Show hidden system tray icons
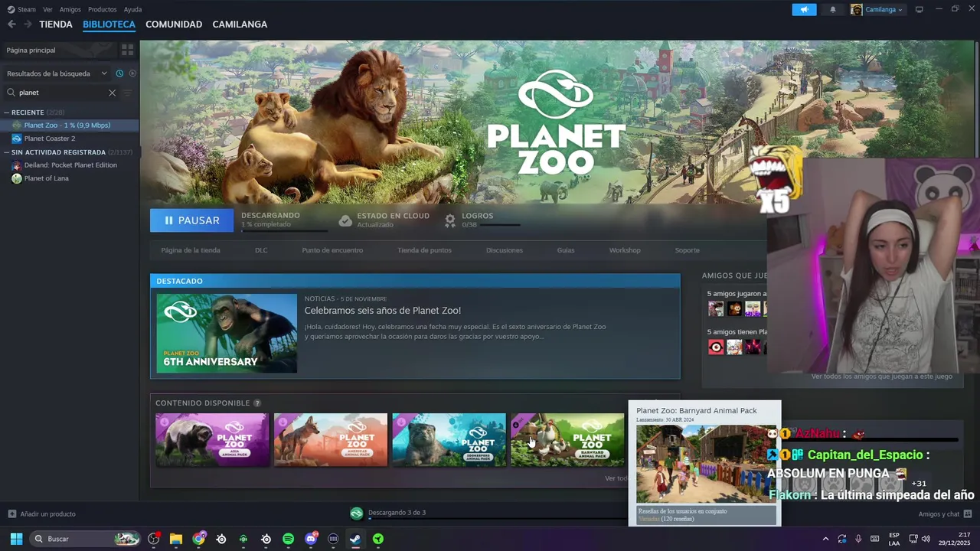This screenshot has width=980, height=551. click(x=825, y=539)
